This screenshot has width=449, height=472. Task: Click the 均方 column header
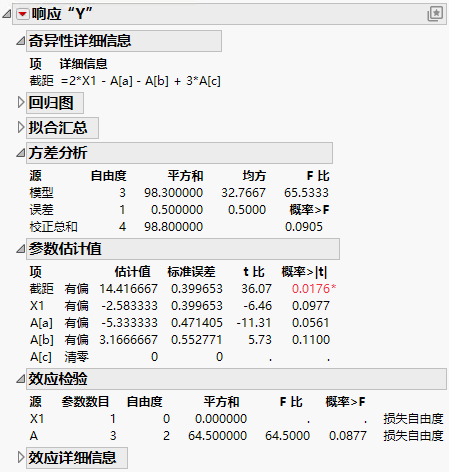pos(254,176)
